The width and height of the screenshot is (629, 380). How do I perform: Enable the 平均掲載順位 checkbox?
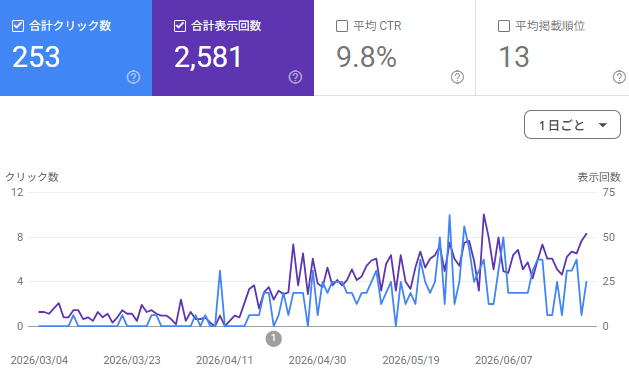pyautogui.click(x=504, y=26)
